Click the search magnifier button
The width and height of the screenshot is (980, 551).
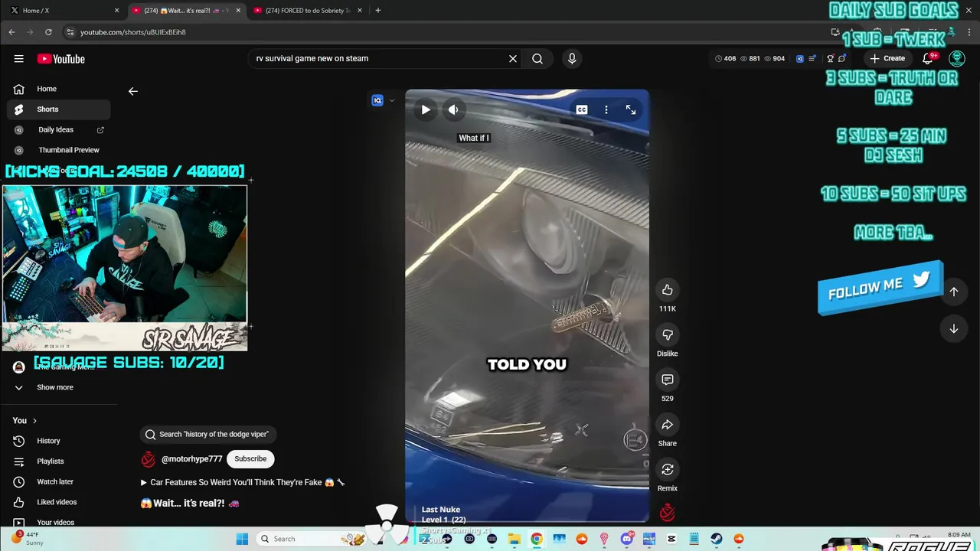click(537, 58)
